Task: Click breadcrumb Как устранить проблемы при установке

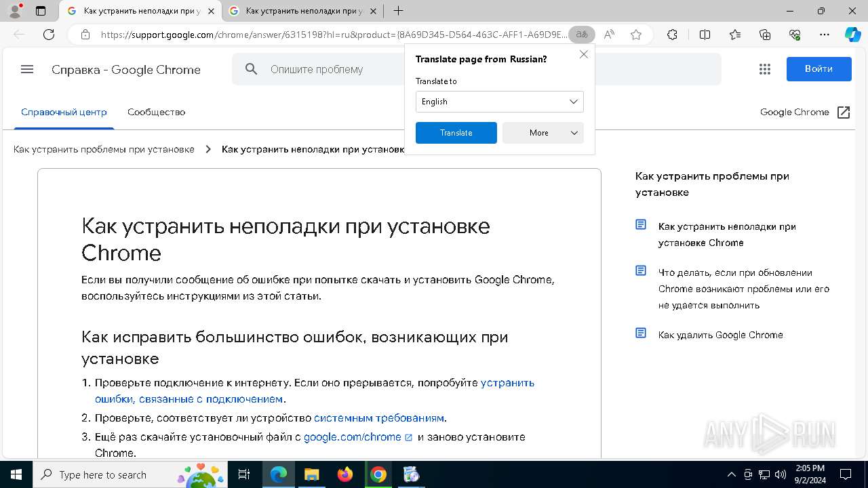Action: tap(104, 149)
